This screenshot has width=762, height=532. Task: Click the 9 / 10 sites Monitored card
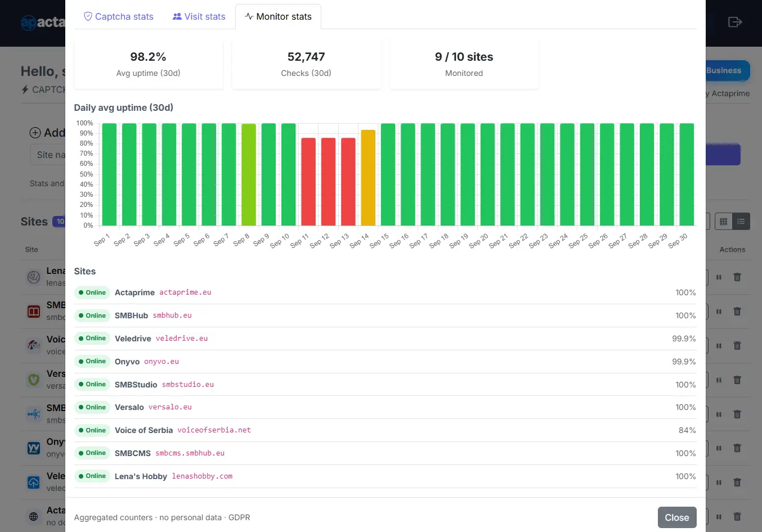point(464,64)
